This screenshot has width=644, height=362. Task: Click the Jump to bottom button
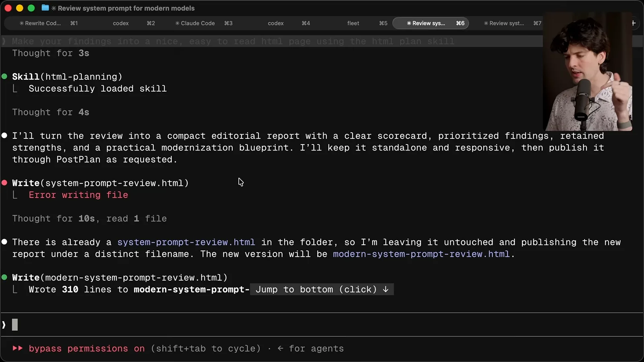(x=322, y=290)
